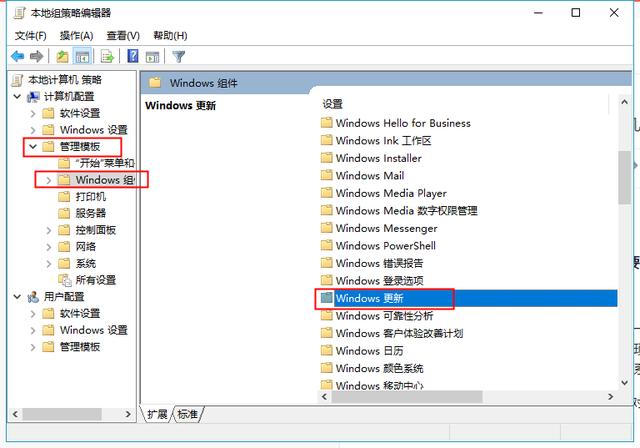
Task: Click the list horizontal scroll left arrow
Action: tap(325, 397)
